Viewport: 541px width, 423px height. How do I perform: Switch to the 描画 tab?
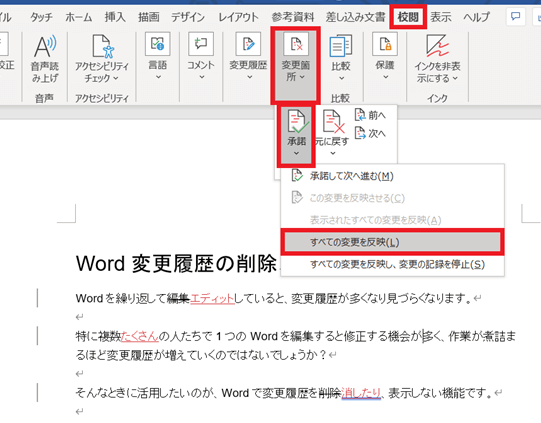(x=149, y=17)
